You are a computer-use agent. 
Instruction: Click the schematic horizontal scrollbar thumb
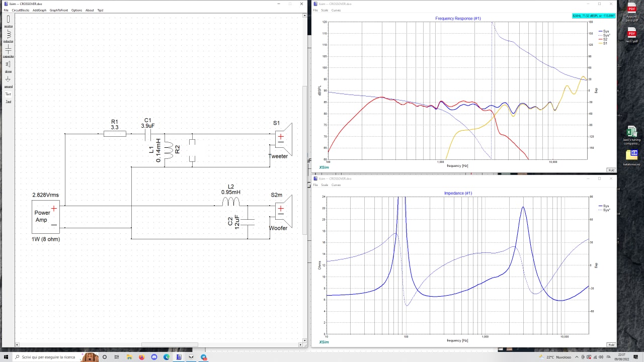click(x=170, y=345)
